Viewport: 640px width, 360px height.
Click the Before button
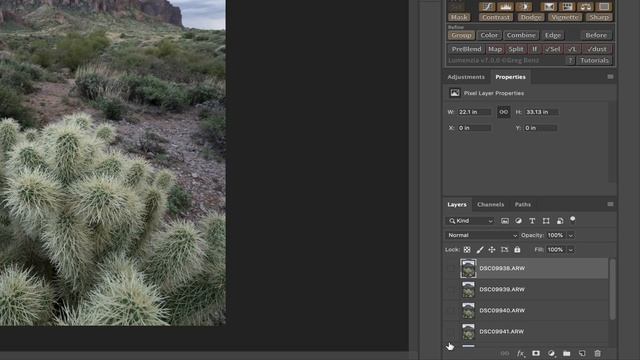(x=596, y=35)
